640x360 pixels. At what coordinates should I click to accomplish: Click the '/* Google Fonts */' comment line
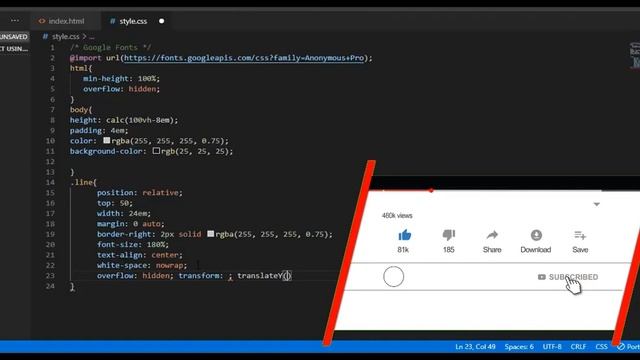coord(110,47)
